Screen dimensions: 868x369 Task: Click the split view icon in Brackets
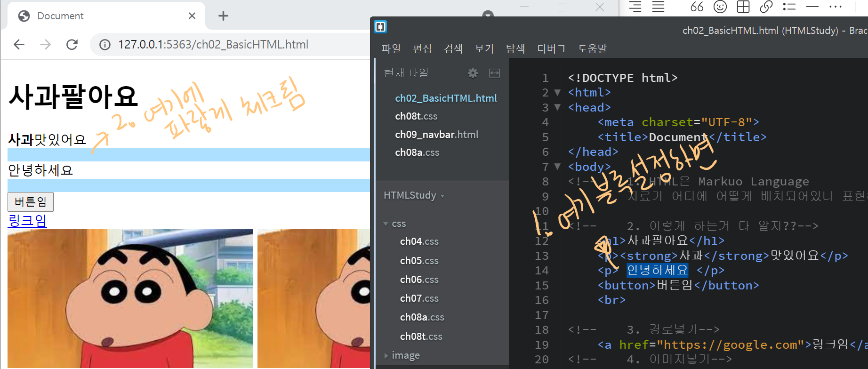[x=494, y=73]
